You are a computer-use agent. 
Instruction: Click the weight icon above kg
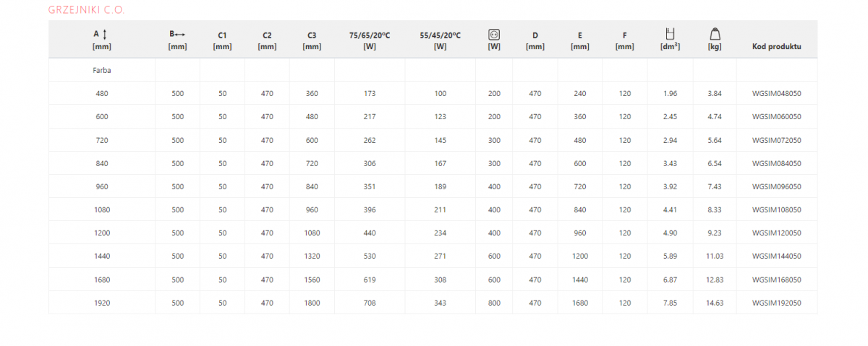tap(715, 33)
